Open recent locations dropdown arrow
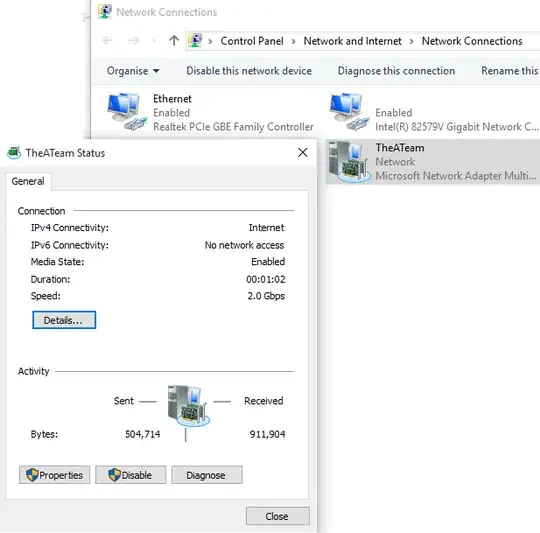The image size is (540, 533). tap(154, 41)
